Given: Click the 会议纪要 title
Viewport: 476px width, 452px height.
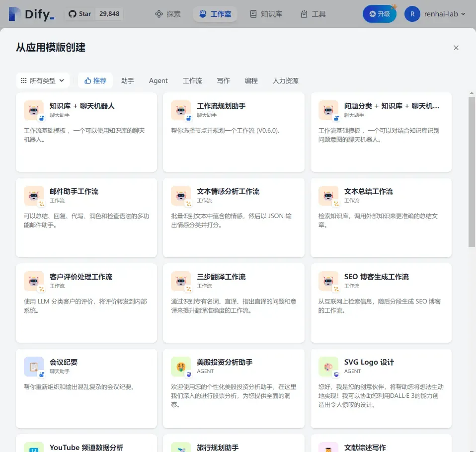Looking at the screenshot, I should point(64,362).
